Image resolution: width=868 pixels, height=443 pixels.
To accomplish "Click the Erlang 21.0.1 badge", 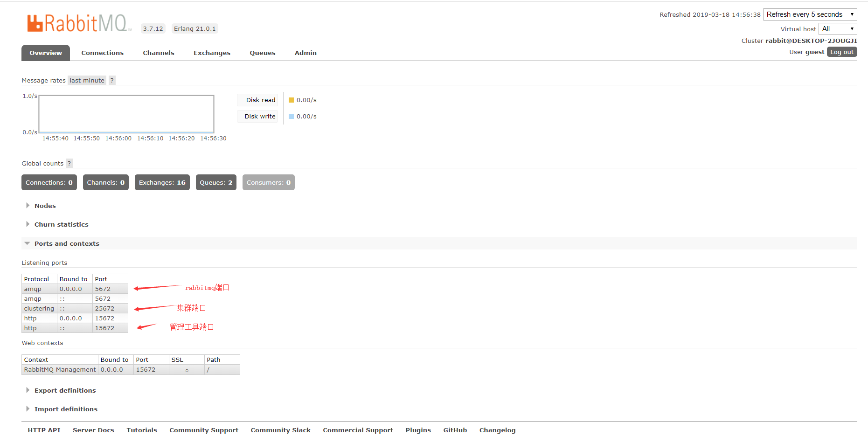I will 195,28.
